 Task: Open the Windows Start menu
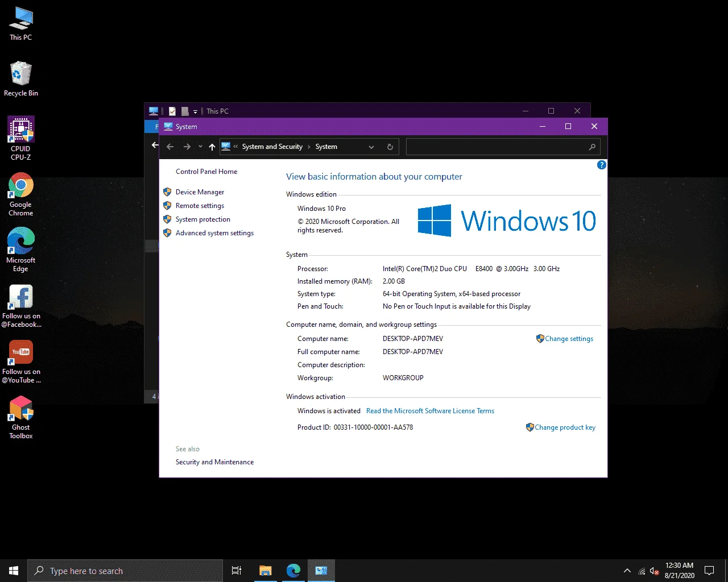click(x=14, y=571)
